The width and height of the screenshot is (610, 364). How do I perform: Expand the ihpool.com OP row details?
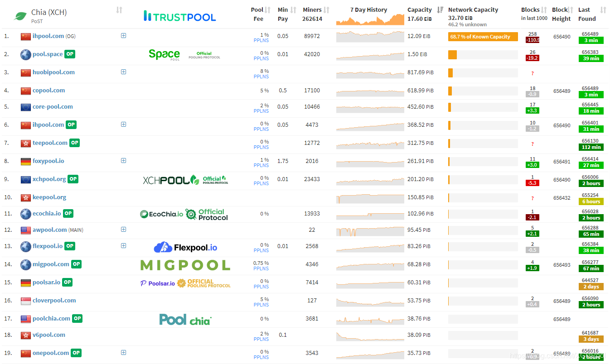point(123,124)
